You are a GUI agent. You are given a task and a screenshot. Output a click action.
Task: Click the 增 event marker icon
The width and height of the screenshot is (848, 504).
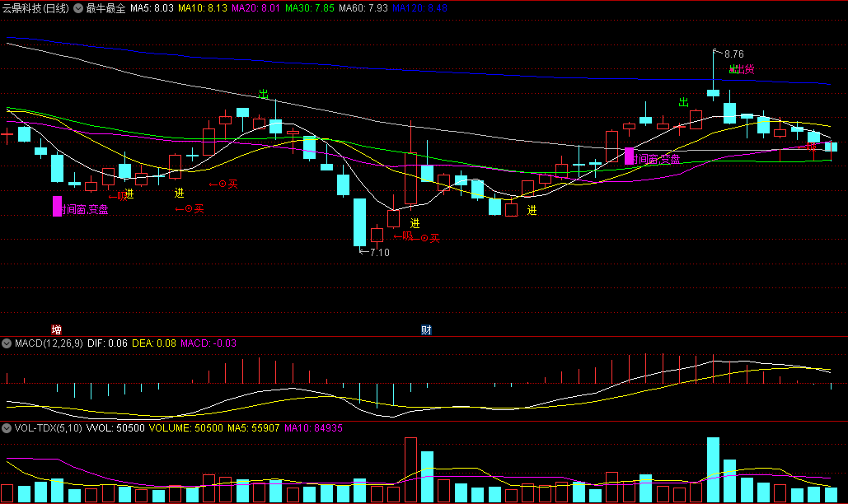coord(56,329)
